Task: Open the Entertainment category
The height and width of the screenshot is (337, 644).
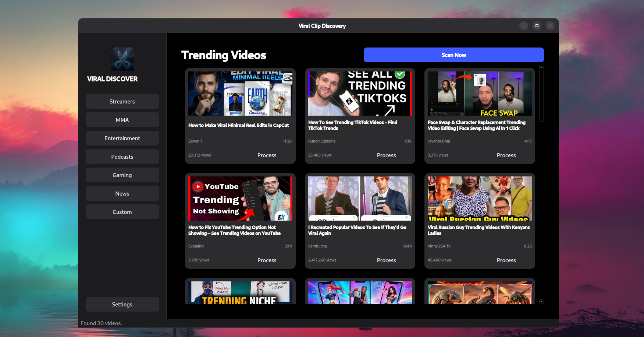Action: [122, 138]
